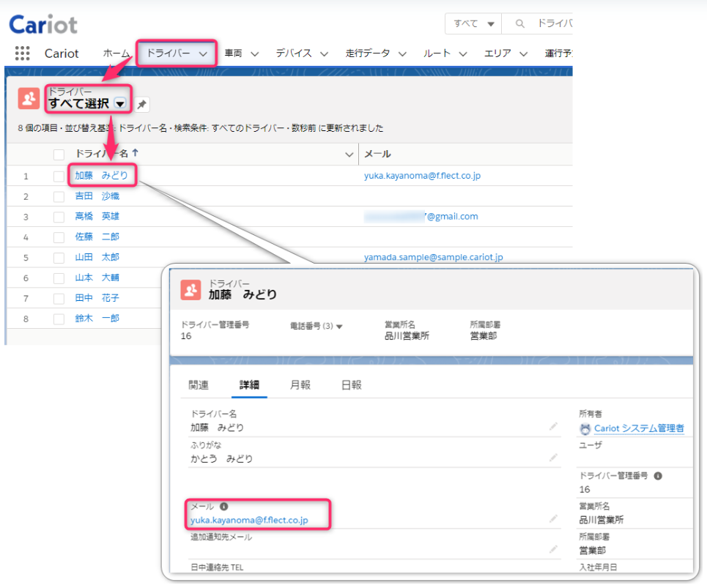The height and width of the screenshot is (588, 707).
Task: Switch to the 関連 tab
Action: 199,385
